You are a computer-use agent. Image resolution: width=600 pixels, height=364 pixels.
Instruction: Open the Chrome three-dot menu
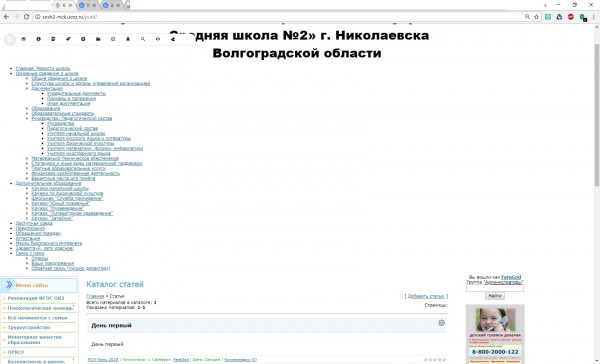(594, 17)
